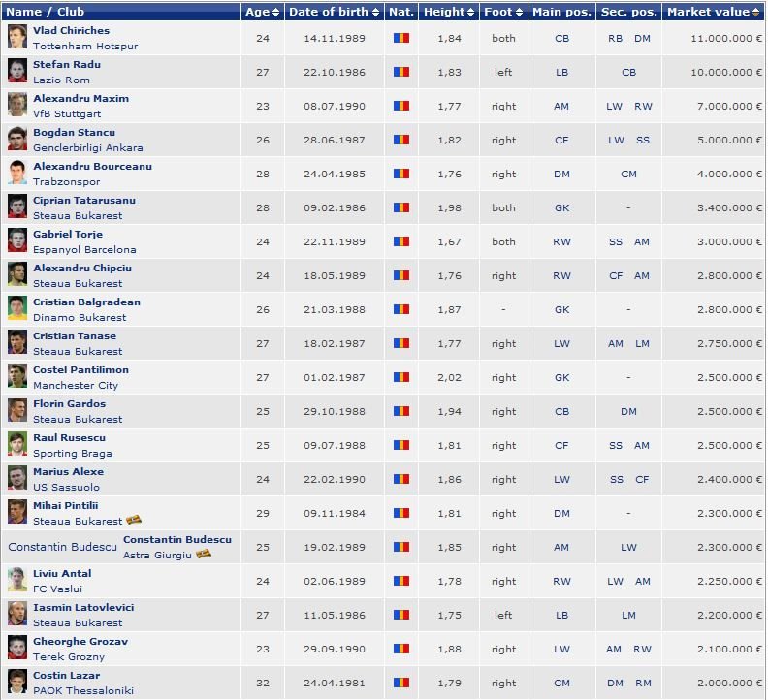Open Stefan Radu player profile
768x700 pixels.
(x=67, y=64)
